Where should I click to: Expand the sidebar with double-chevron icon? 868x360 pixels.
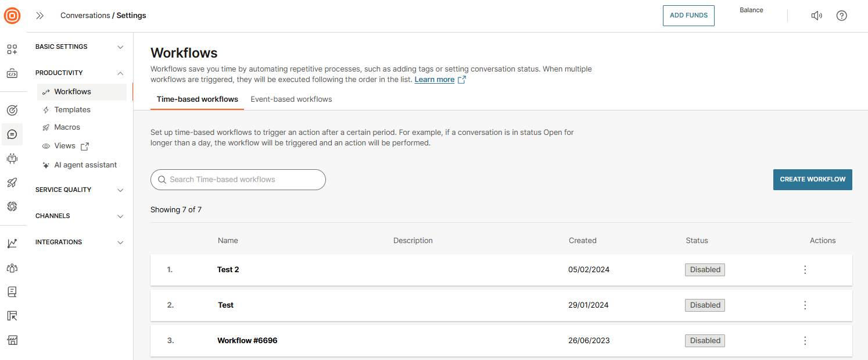40,16
